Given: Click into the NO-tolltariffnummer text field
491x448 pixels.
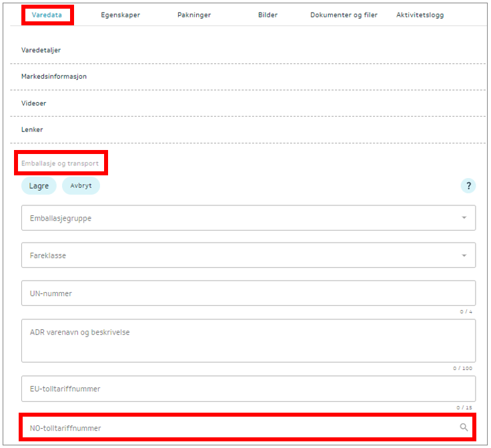Looking at the screenshot, I should point(233,428).
